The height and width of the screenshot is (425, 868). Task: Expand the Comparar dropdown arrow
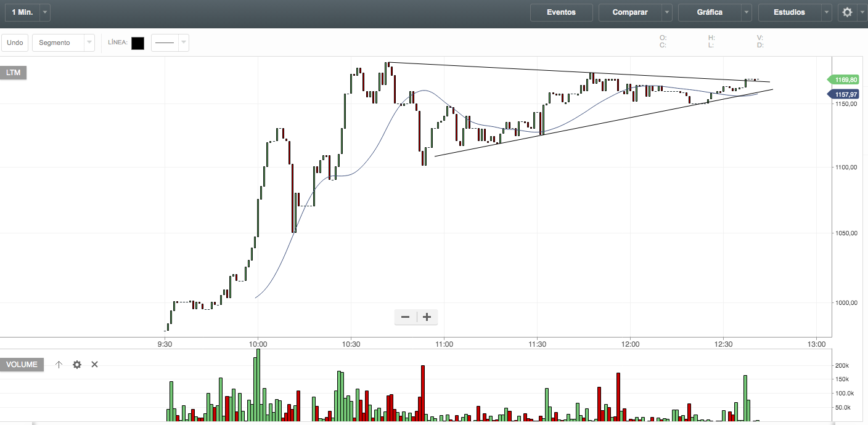tap(667, 12)
